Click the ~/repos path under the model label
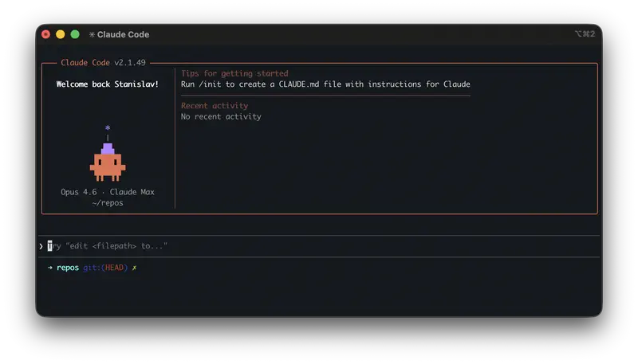This screenshot has height=364, width=638. [108, 202]
